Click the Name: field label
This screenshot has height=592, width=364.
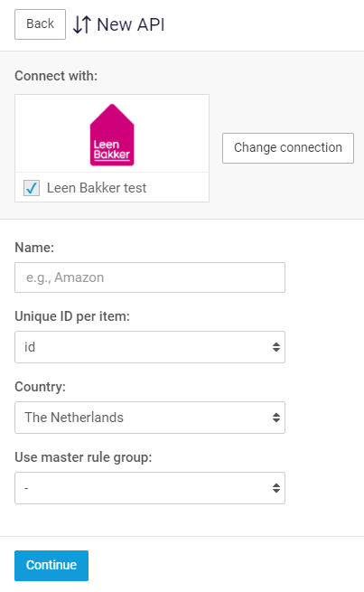click(34, 248)
